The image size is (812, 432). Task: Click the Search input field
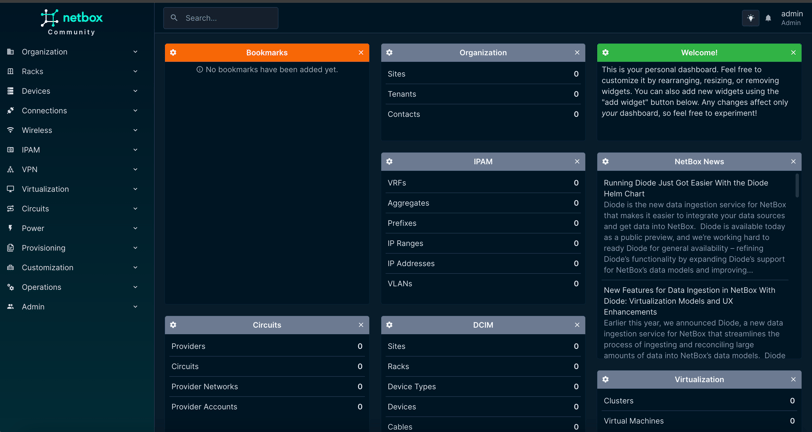[221, 18]
